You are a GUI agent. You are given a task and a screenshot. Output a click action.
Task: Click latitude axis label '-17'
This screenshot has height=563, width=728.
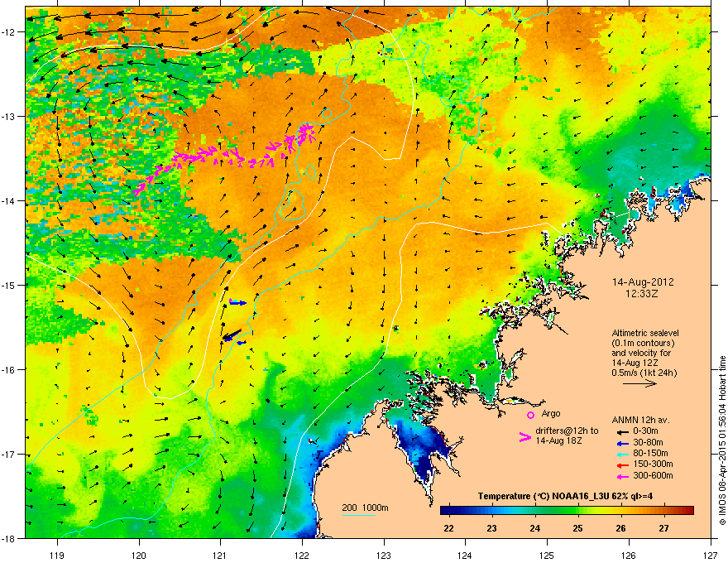[x=9, y=454]
